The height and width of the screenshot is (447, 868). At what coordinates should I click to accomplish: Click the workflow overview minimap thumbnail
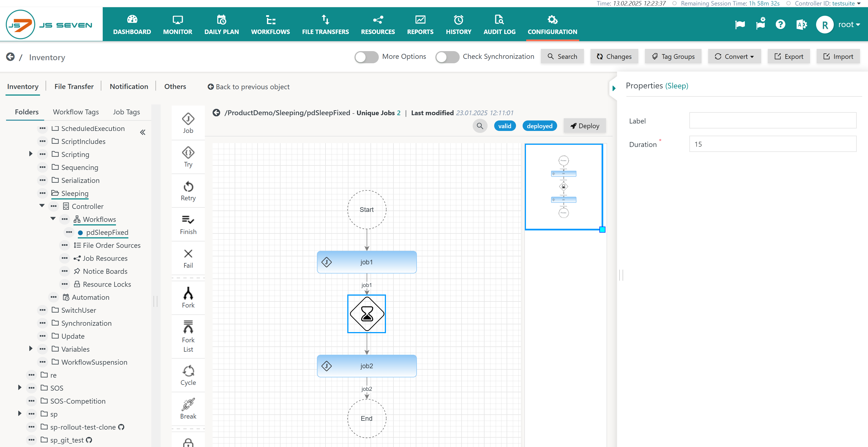[563, 187]
